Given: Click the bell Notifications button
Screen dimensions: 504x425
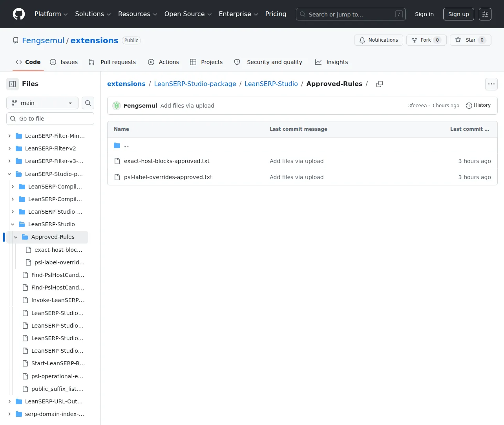Looking at the screenshot, I should 378,40.
